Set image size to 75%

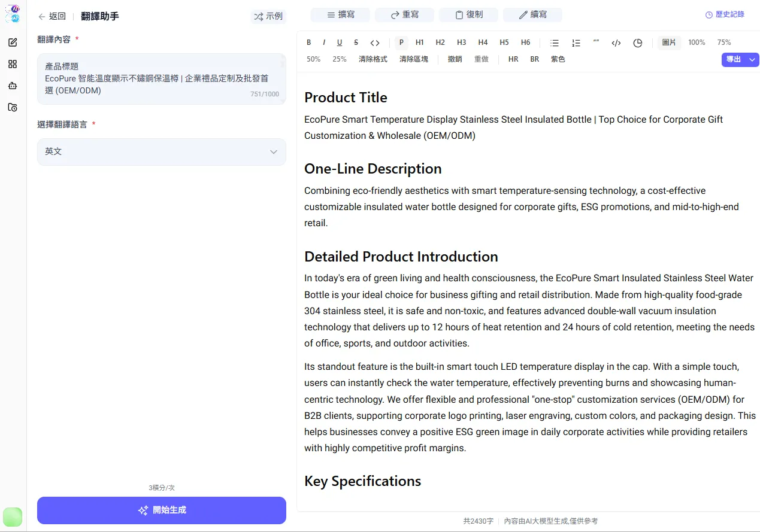[x=724, y=42]
